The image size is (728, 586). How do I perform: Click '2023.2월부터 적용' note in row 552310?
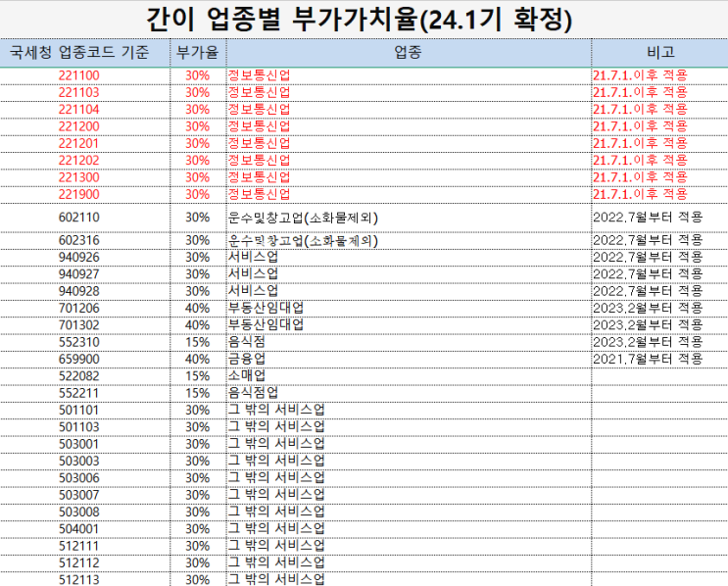[648, 342]
